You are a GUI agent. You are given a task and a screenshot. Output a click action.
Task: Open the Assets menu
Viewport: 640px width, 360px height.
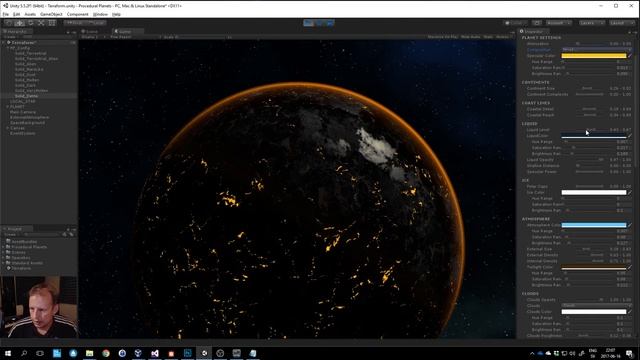coord(30,14)
